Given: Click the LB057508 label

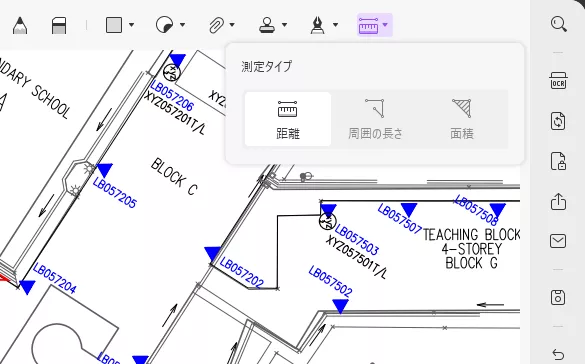Looking at the screenshot, I should [476, 210].
